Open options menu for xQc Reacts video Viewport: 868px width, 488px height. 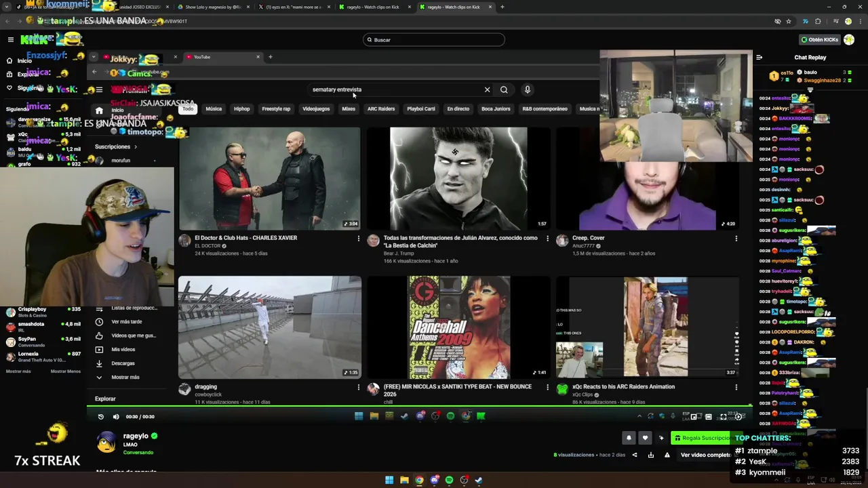[736, 387]
